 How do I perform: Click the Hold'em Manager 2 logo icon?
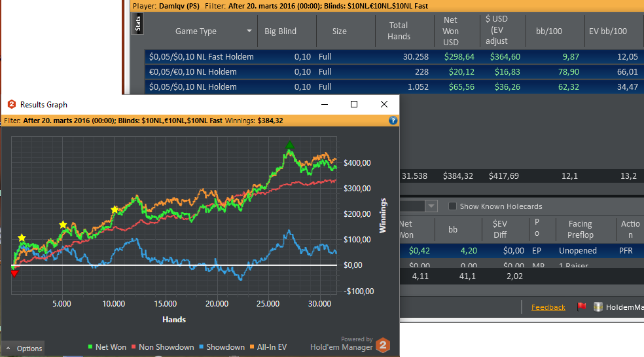383,345
